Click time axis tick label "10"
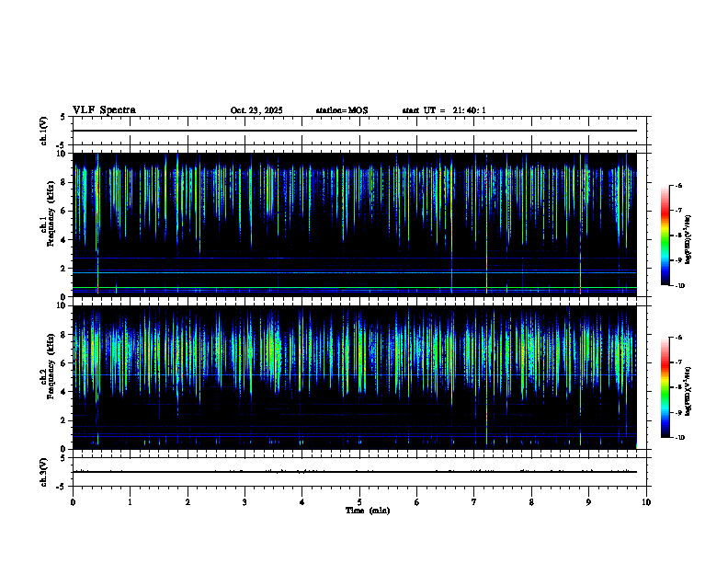The height and width of the screenshot is (563, 728). [x=646, y=502]
